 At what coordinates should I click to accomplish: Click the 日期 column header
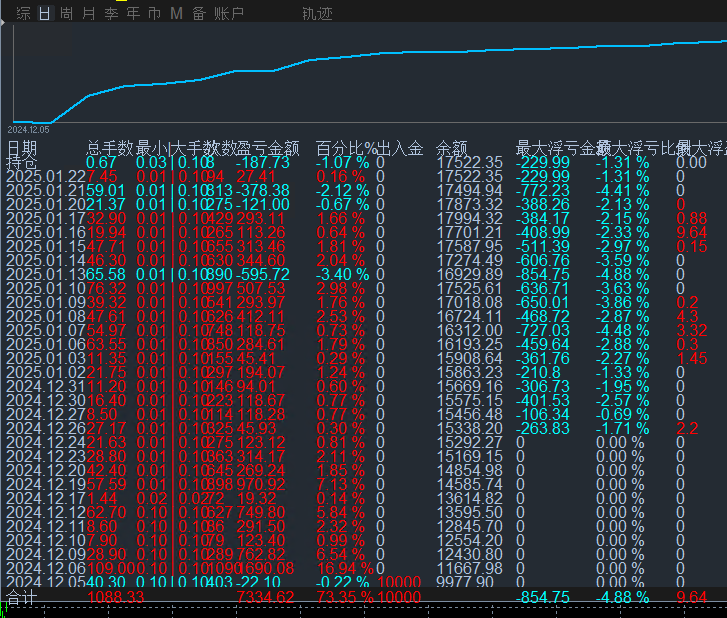[22, 148]
